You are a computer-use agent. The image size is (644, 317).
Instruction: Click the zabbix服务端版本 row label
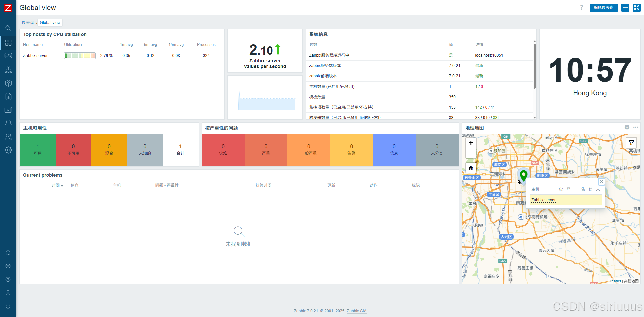click(x=325, y=66)
